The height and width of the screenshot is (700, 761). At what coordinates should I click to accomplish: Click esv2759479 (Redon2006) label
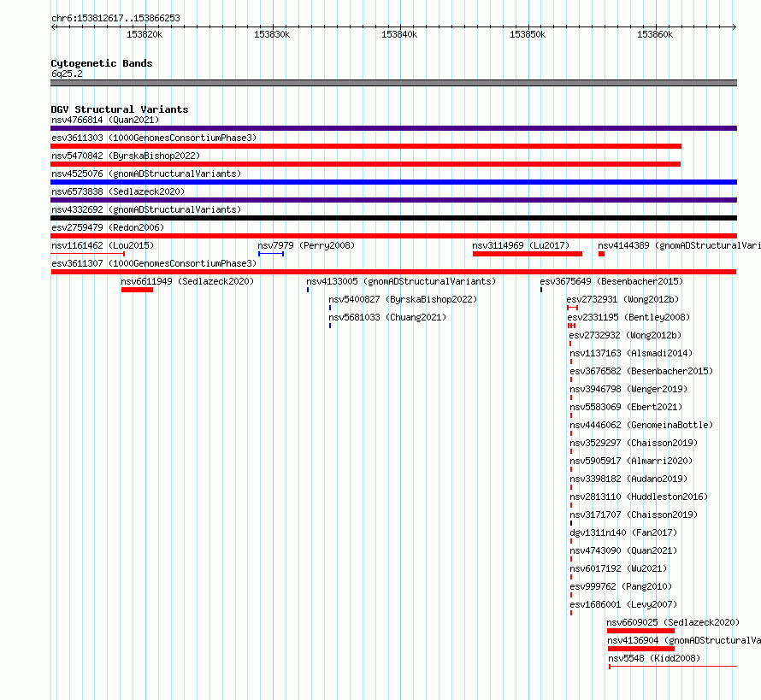[x=108, y=227]
